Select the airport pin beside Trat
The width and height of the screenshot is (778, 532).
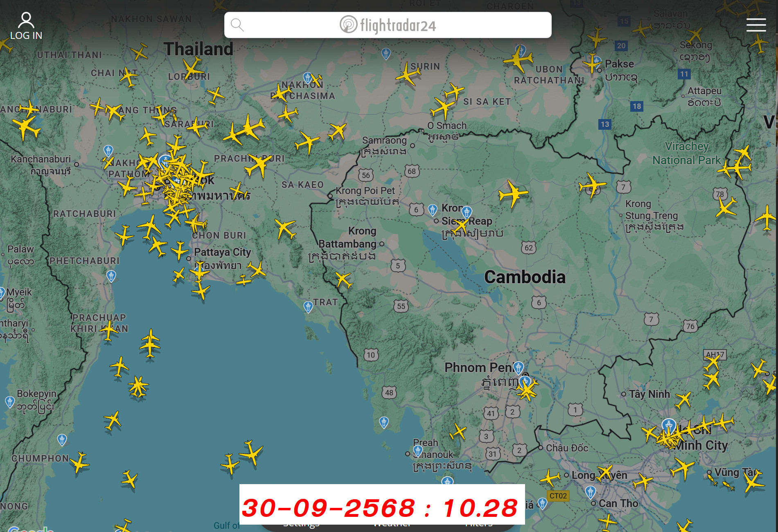click(x=308, y=307)
